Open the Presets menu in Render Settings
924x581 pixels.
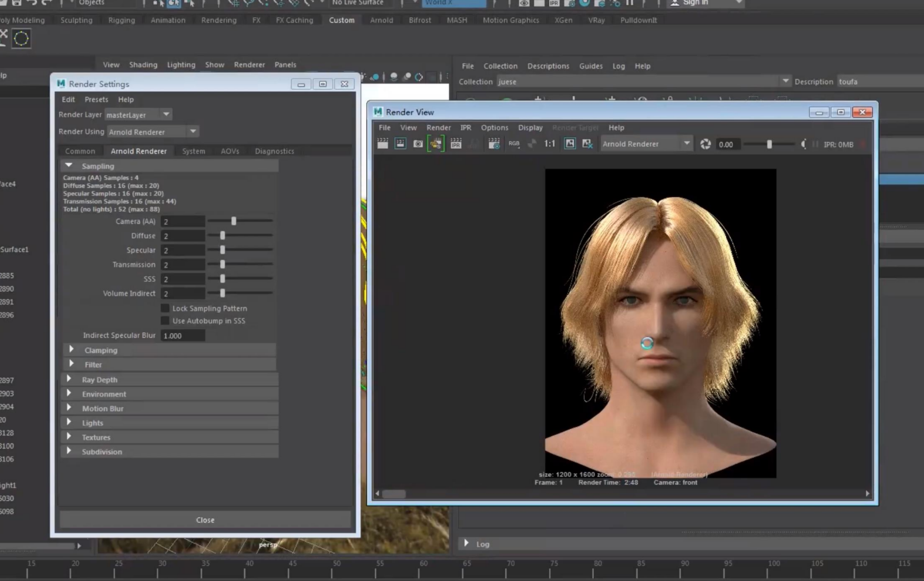(x=96, y=99)
